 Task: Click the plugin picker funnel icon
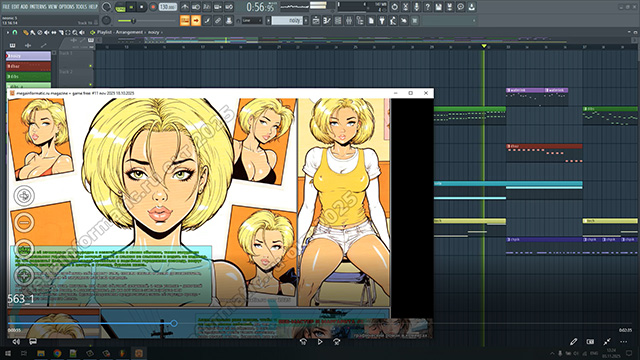(382, 20)
